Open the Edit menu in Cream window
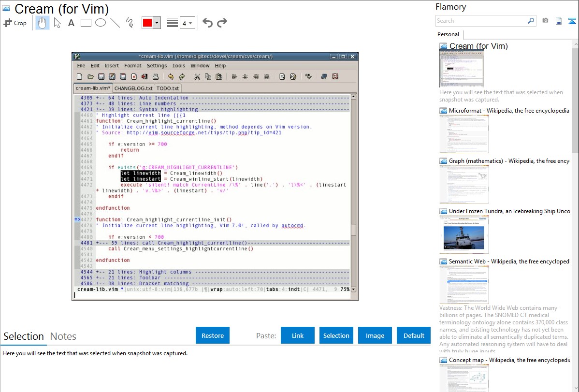This screenshot has width=579, height=392. [x=95, y=66]
